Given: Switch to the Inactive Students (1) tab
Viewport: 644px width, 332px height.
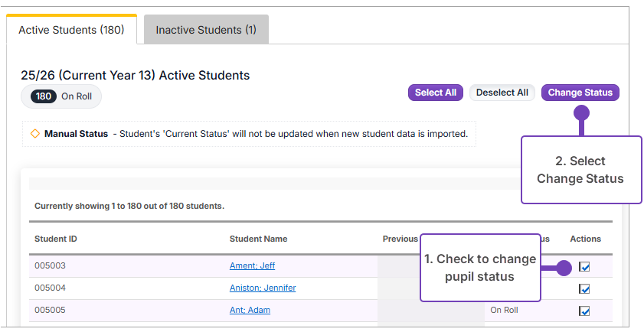Looking at the screenshot, I should (206, 31).
